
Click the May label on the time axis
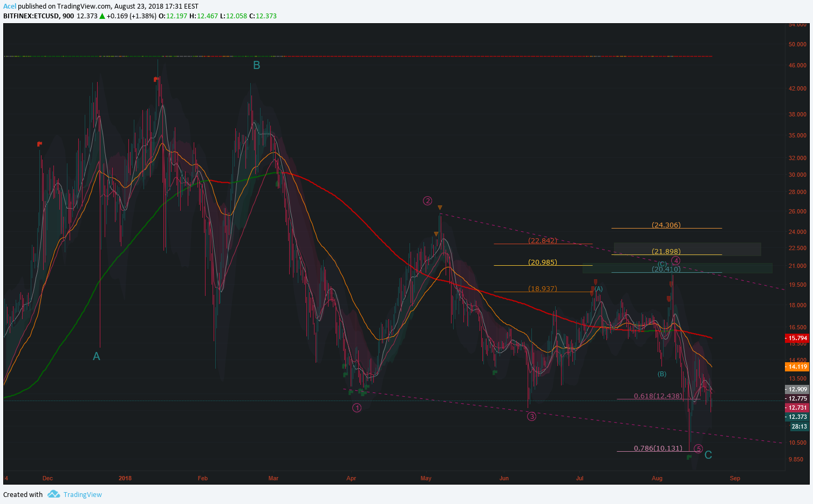426,478
